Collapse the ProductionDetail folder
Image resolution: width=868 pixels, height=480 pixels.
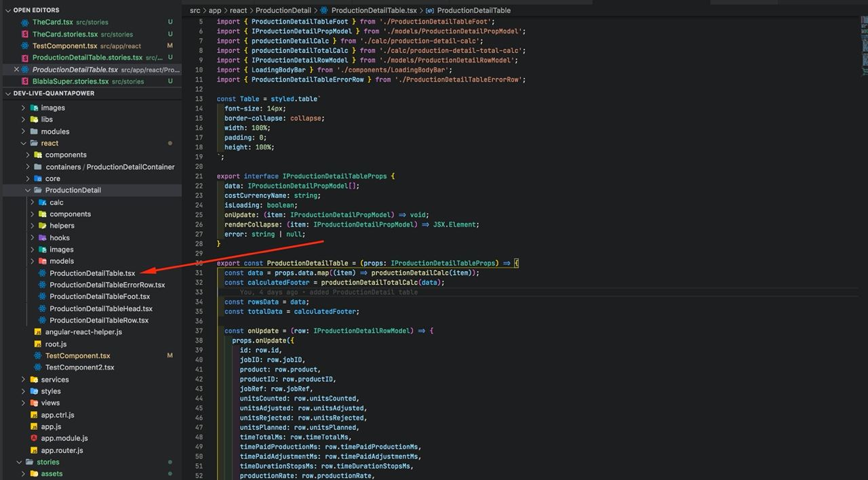(x=28, y=190)
